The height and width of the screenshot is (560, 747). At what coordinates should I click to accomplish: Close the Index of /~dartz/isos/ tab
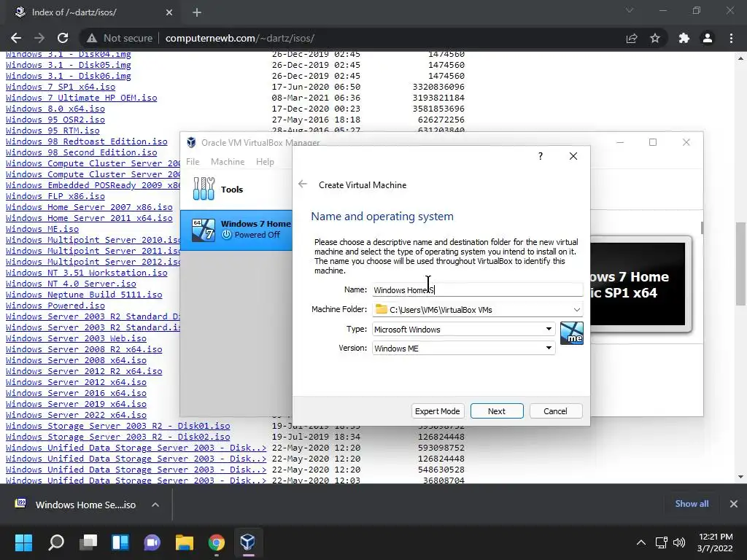(x=169, y=12)
